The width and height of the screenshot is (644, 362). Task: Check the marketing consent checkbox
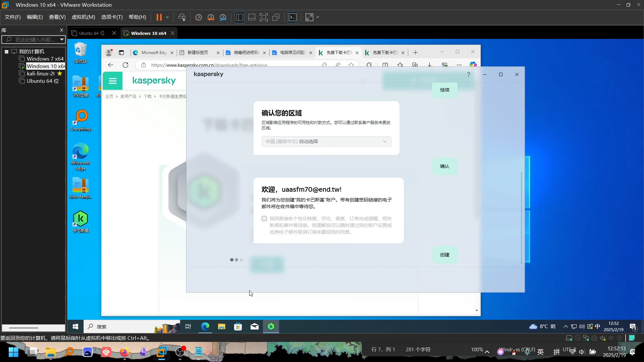click(264, 219)
